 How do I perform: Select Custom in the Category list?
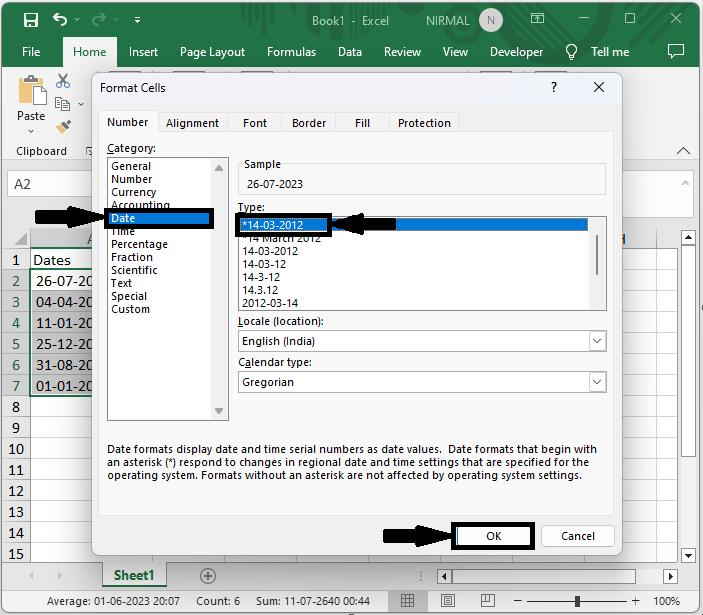[x=131, y=309]
